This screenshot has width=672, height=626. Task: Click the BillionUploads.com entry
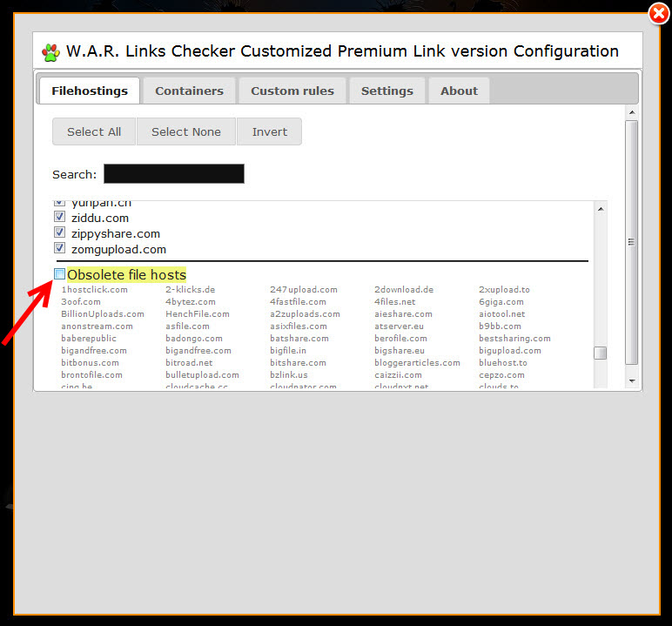[103, 313]
